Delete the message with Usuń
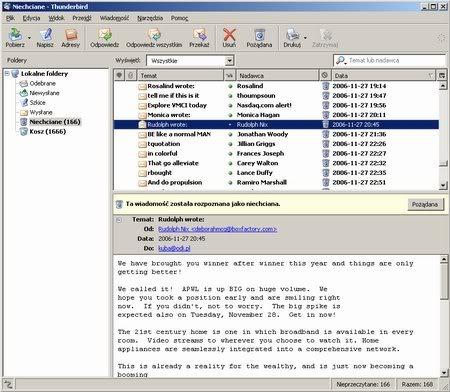 pos(229,37)
